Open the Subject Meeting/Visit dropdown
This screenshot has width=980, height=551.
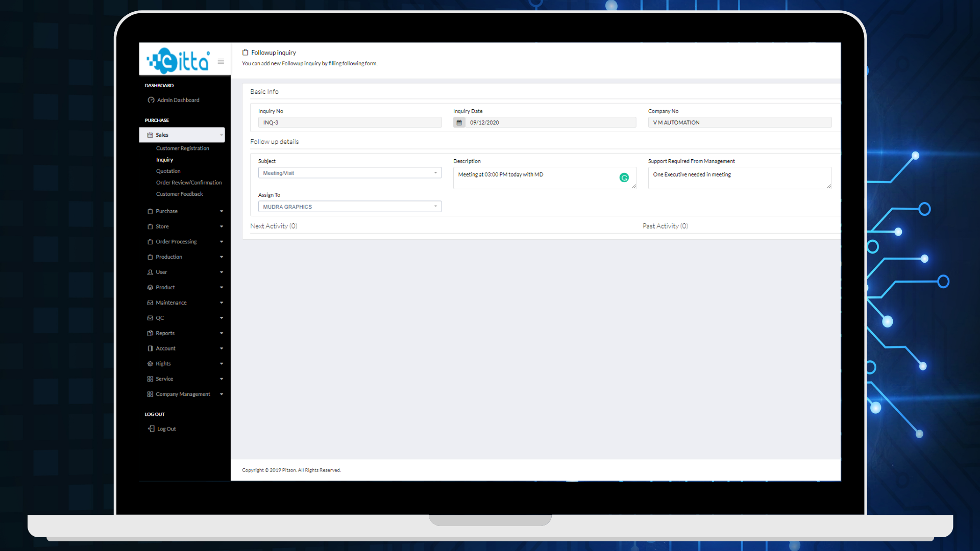(350, 173)
